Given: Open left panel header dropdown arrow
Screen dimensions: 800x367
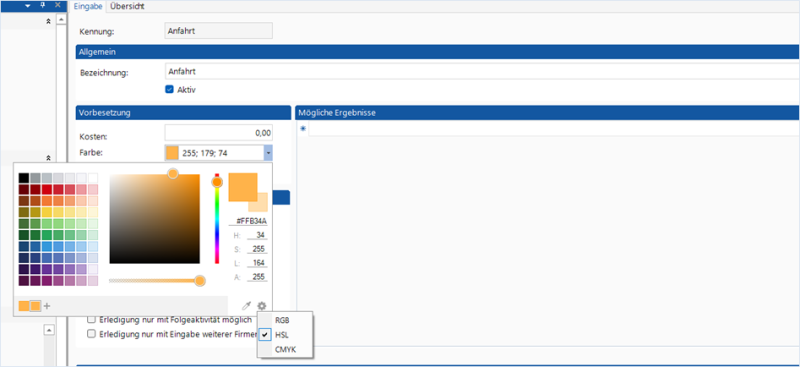Looking at the screenshot, I should pos(28,5).
